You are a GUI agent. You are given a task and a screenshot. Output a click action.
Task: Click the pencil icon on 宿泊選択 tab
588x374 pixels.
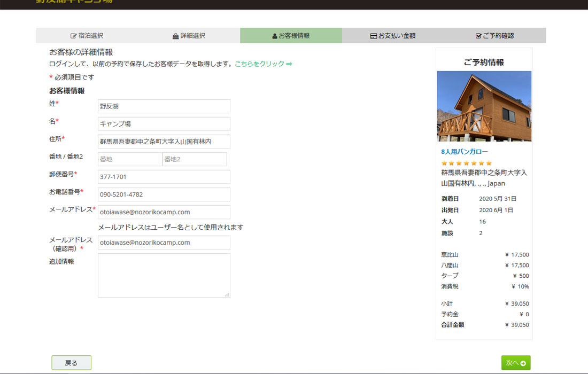tap(73, 35)
